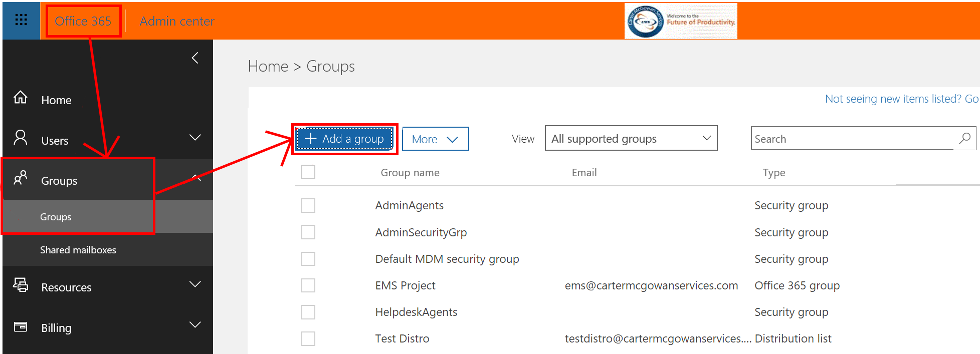Screen dimensions: 980x354
Task: Click the Home house icon
Action: (x=21, y=97)
